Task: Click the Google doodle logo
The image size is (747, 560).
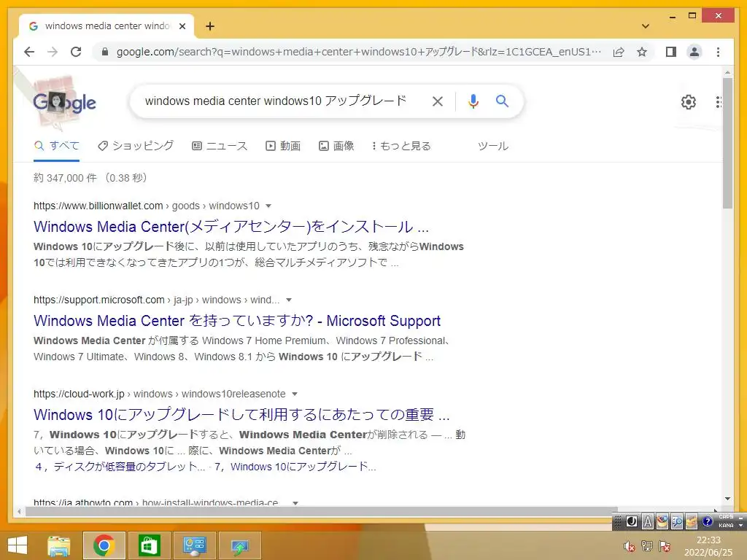Action: coord(64,102)
